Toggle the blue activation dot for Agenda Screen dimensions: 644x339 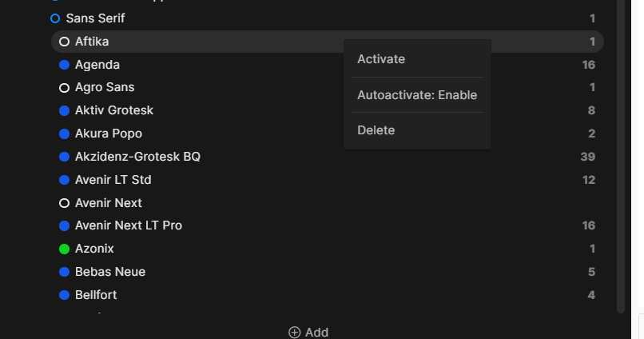click(65, 65)
